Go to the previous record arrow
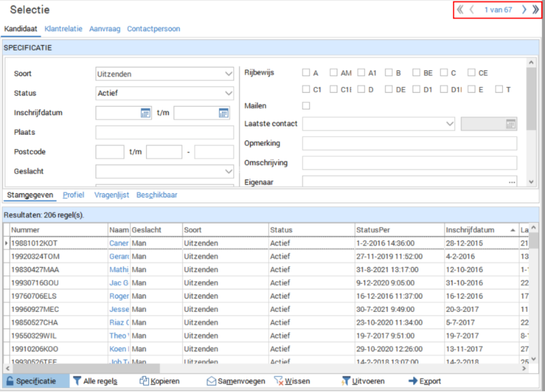 (x=472, y=10)
